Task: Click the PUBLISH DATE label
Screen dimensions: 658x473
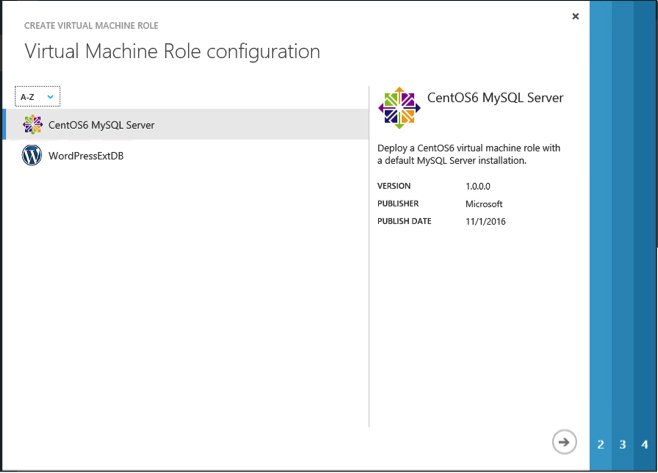Action: pos(404,221)
